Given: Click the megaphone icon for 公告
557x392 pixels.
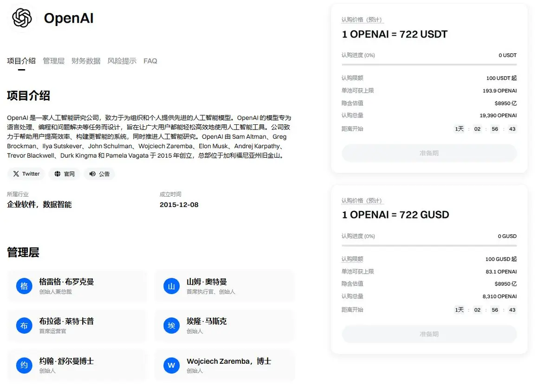Looking at the screenshot, I should (92, 174).
